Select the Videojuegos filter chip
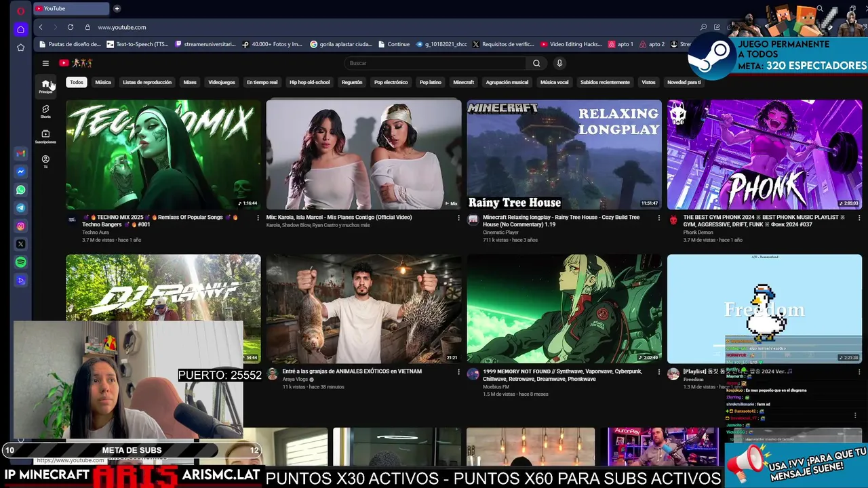This screenshot has width=868, height=488. click(x=222, y=82)
